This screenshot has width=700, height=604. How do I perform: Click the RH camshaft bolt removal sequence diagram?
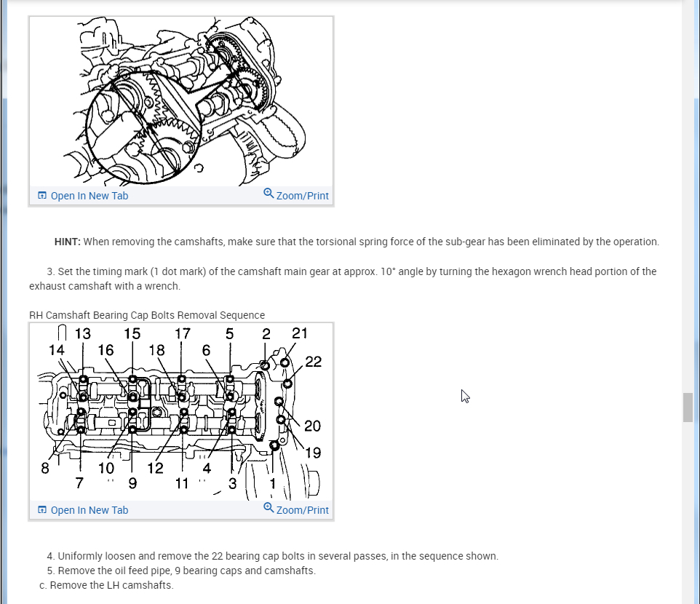[181, 412]
